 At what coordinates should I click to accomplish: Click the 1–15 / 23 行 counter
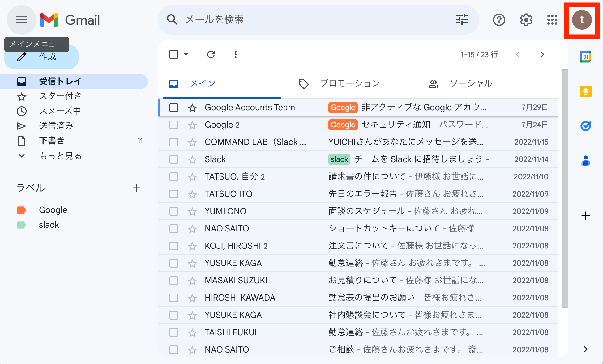pyautogui.click(x=479, y=55)
